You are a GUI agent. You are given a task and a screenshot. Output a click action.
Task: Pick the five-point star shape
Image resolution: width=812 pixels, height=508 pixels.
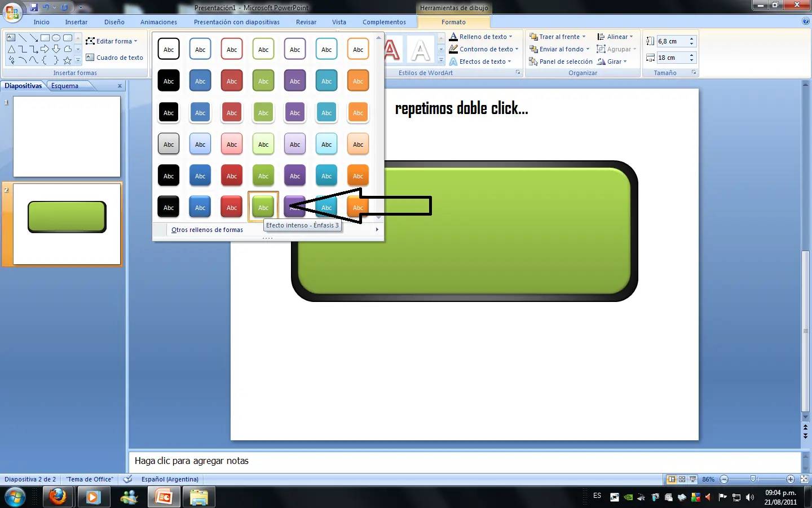pyautogui.click(x=68, y=60)
